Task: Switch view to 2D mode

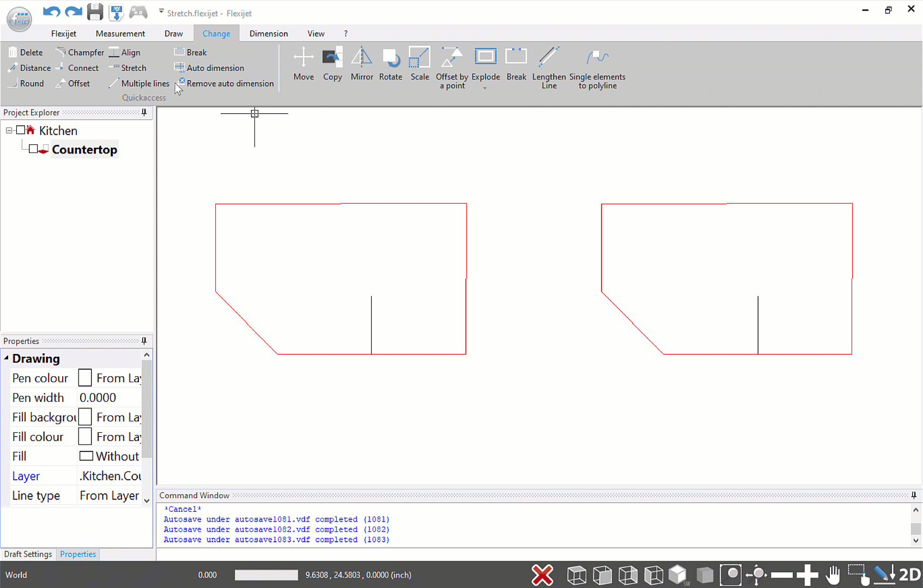Action: click(909, 574)
